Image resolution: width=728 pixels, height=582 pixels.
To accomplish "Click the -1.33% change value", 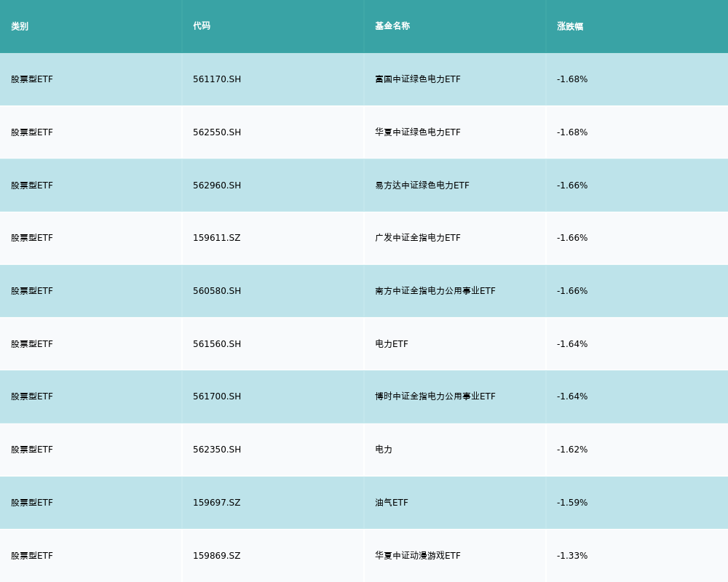I will (572, 556).
